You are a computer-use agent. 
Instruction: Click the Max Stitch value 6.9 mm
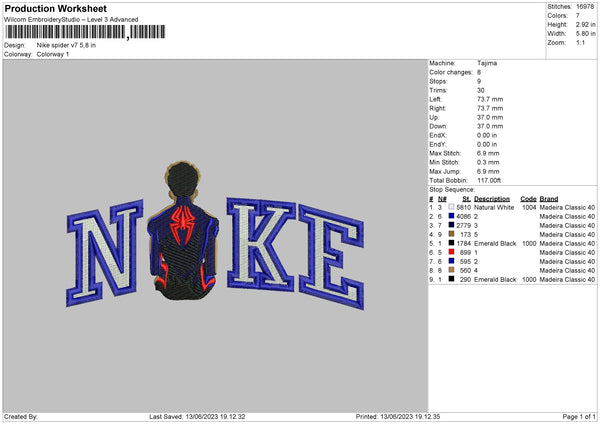(488, 153)
